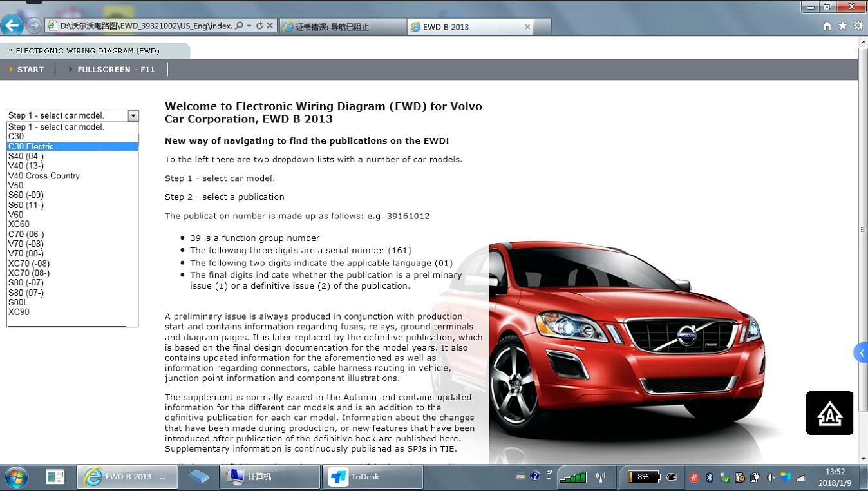The width and height of the screenshot is (868, 491).
Task: Expand the blue side panel arrow handle
Action: (x=861, y=353)
